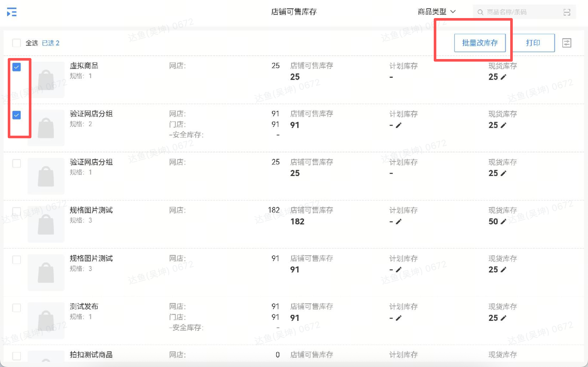Click the 已选 2 selected count link
The width and height of the screenshot is (588, 367).
pos(51,43)
